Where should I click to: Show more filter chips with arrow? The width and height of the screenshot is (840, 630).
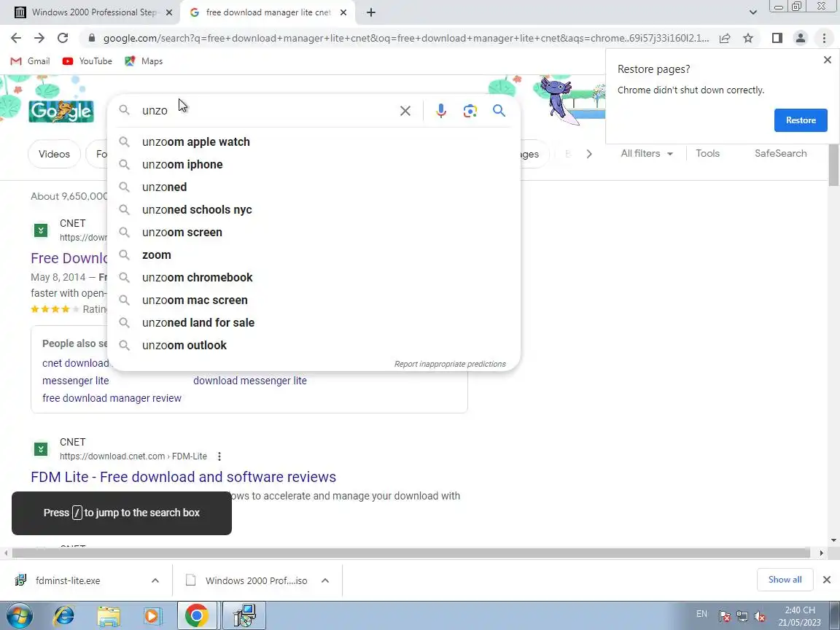(x=589, y=154)
